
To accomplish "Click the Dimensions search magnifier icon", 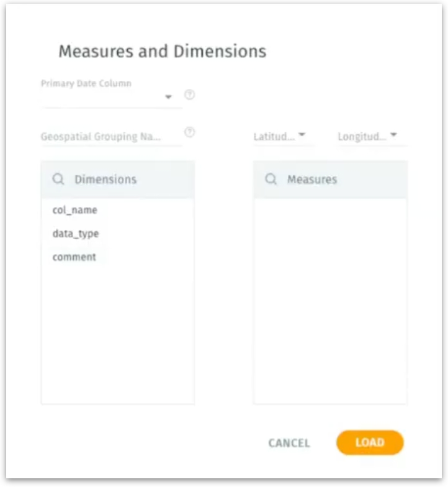I will click(58, 180).
